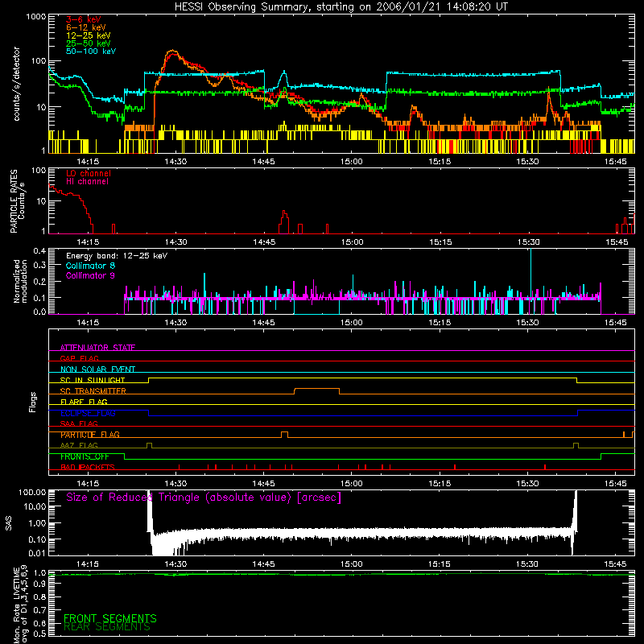Click the PARTICLE FLAG label
This screenshot has height=644, width=644.
[x=90, y=434]
